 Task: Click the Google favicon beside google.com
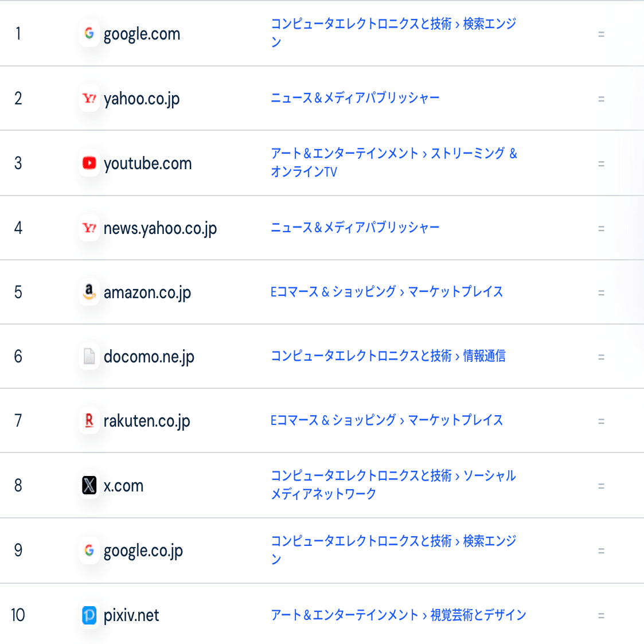coord(89,34)
